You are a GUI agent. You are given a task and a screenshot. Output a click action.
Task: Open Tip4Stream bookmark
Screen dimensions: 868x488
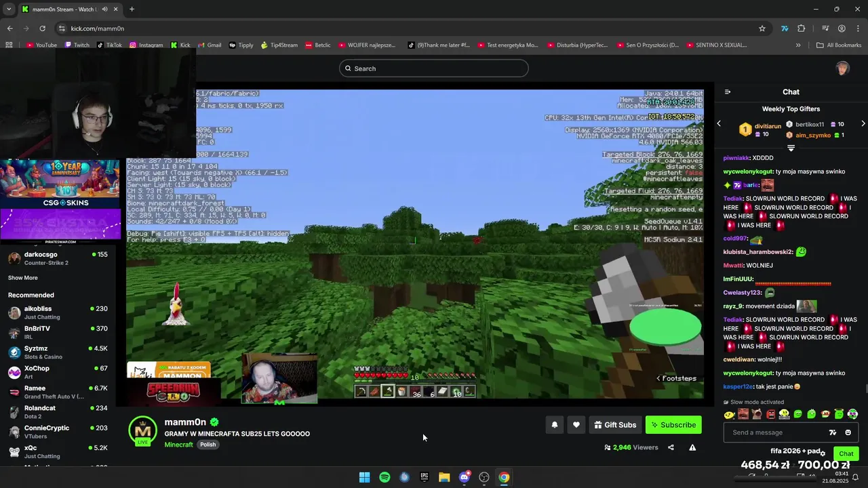tap(279, 45)
